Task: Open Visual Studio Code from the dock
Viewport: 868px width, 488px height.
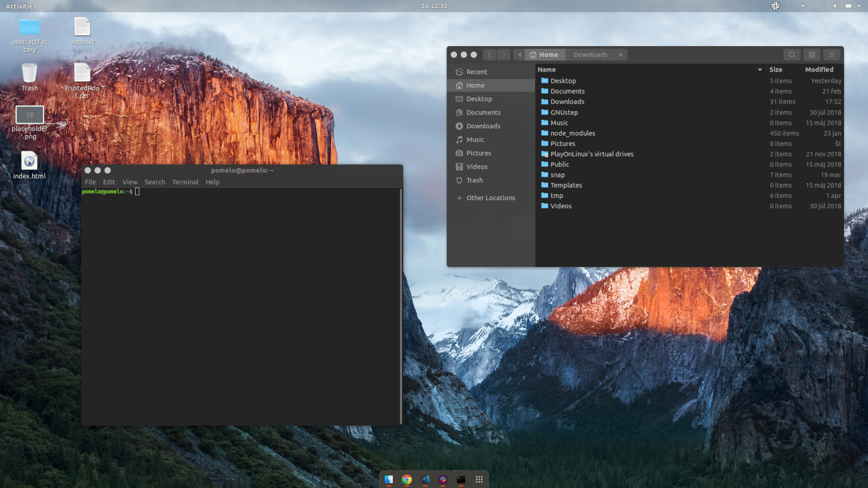Action: coord(425,479)
